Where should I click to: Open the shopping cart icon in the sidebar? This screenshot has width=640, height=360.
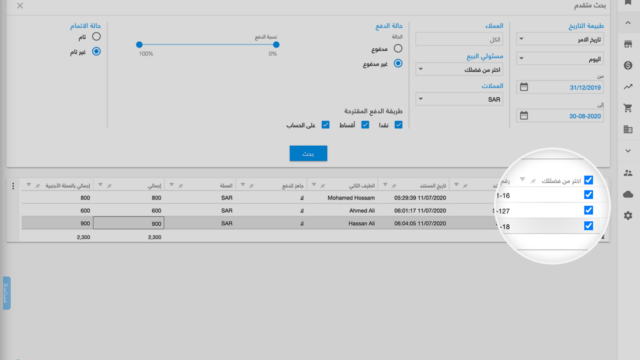click(628, 108)
